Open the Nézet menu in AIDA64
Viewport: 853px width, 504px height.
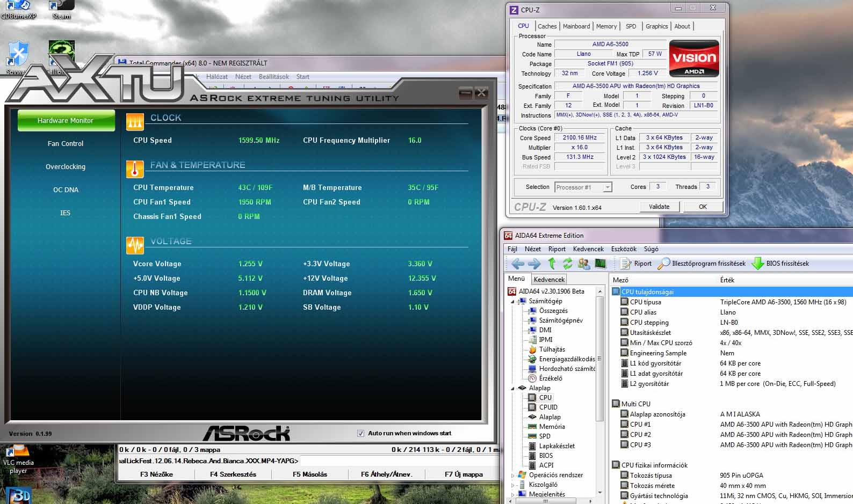[533, 249]
